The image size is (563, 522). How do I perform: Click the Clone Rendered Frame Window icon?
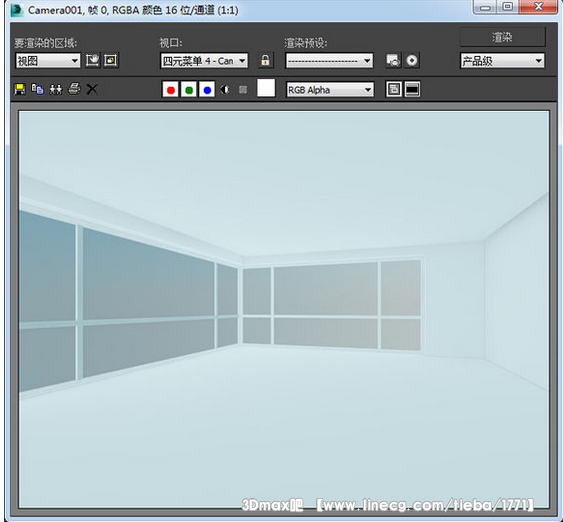point(56,89)
